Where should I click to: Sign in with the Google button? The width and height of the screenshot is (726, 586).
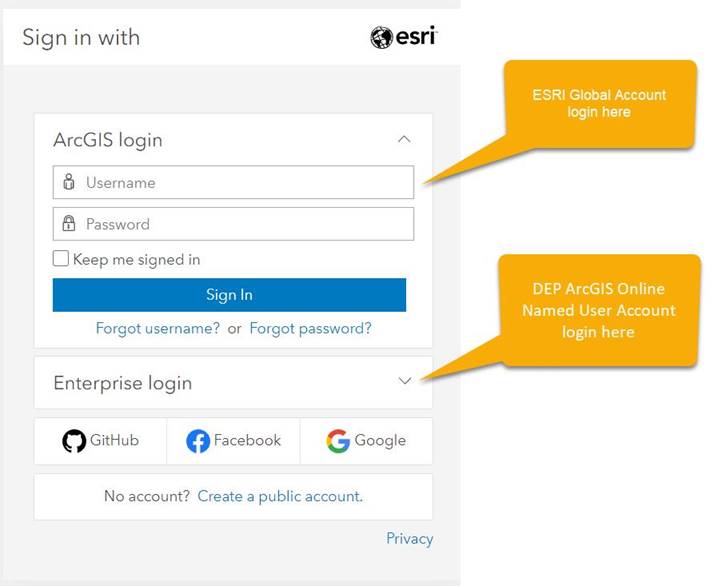(x=366, y=441)
